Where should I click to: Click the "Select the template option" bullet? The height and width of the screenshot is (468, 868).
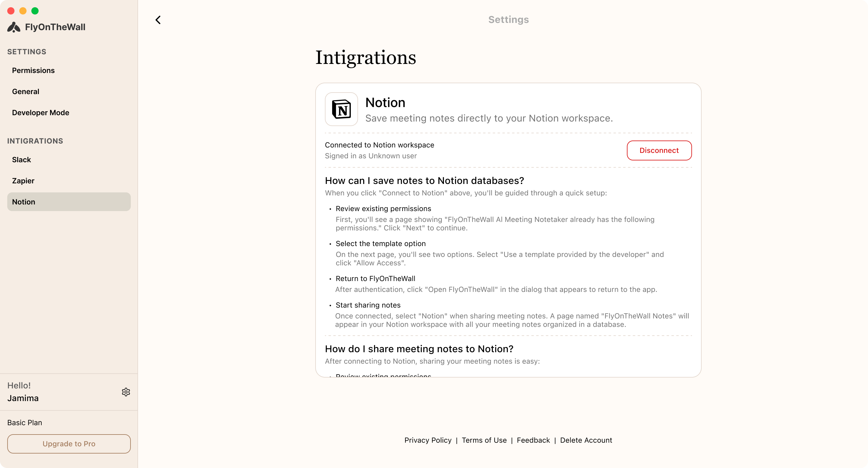[380, 243]
